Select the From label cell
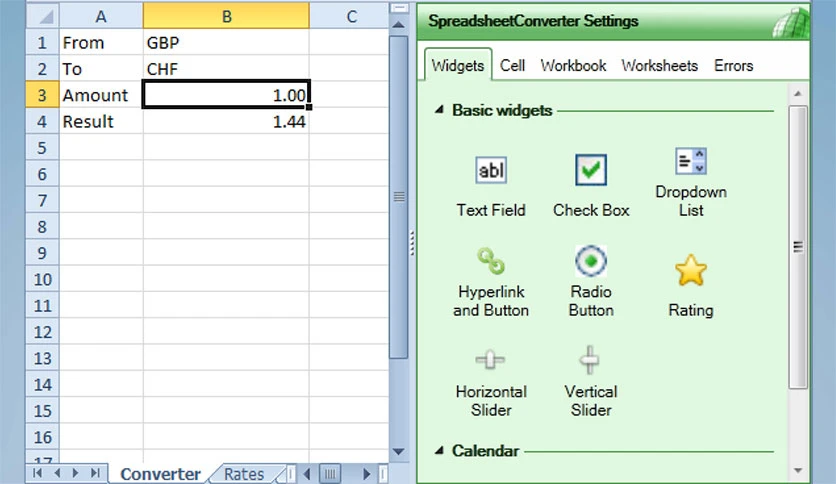This screenshot has height=484, width=836. (x=101, y=43)
